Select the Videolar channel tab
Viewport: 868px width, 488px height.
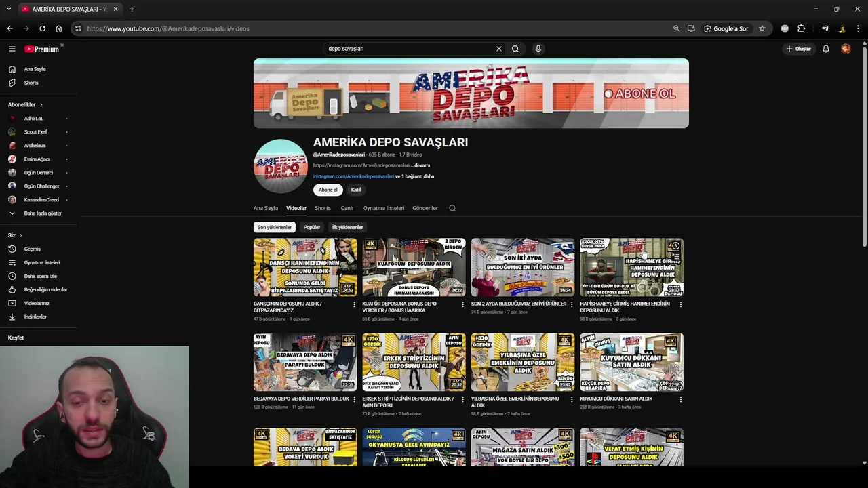tap(296, 208)
